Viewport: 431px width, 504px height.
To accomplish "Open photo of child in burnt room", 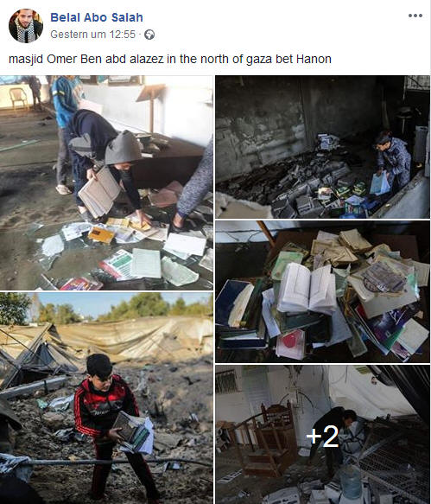I will [x=322, y=147].
